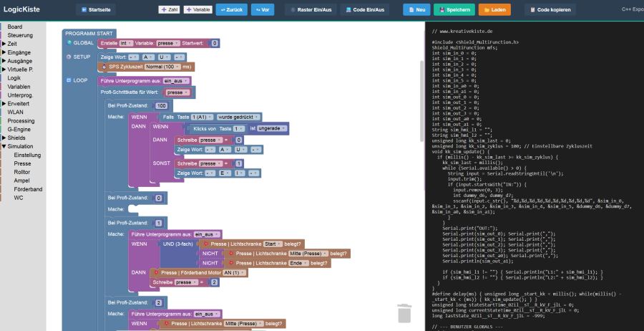644x331 pixels.
Task: Open the Taste 1 (A1) dropdown
Action: pyautogui.click(x=203, y=117)
